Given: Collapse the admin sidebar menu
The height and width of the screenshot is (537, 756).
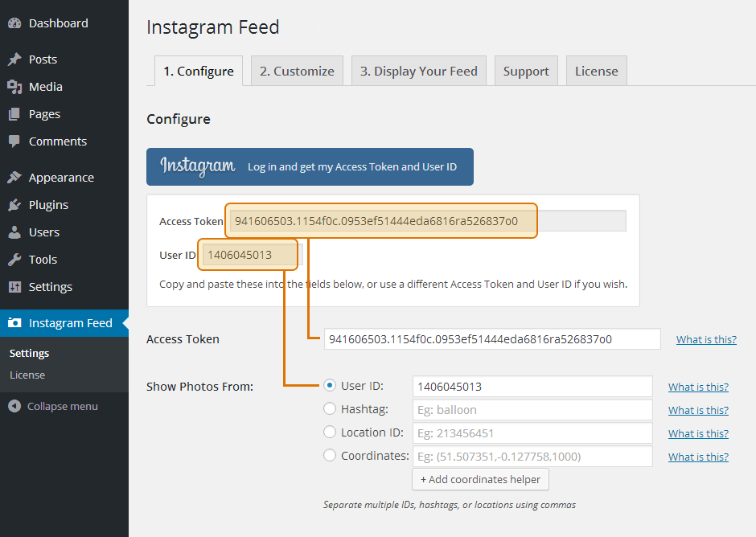Looking at the screenshot, I should 53,406.
